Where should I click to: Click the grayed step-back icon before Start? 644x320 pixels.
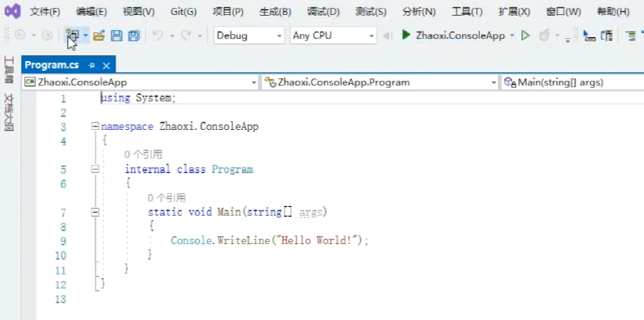(x=387, y=36)
